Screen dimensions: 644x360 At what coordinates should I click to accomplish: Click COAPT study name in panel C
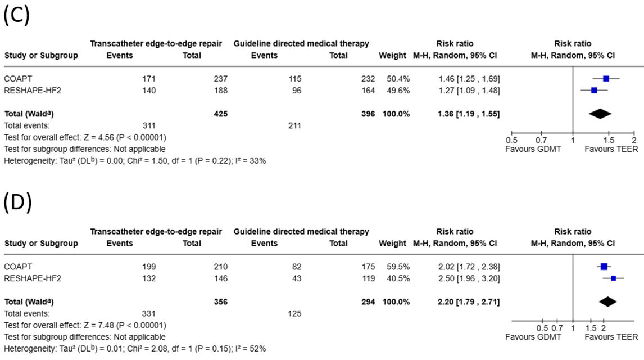18,79
